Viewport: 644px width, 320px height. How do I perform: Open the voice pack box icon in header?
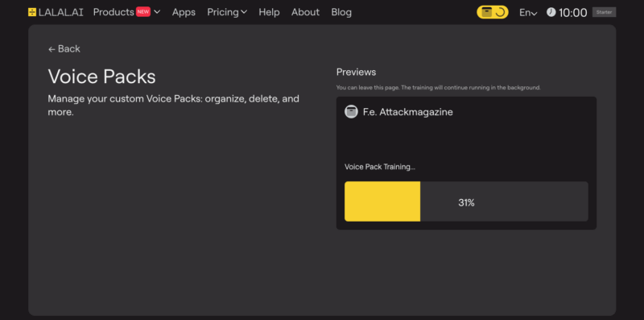coord(487,12)
